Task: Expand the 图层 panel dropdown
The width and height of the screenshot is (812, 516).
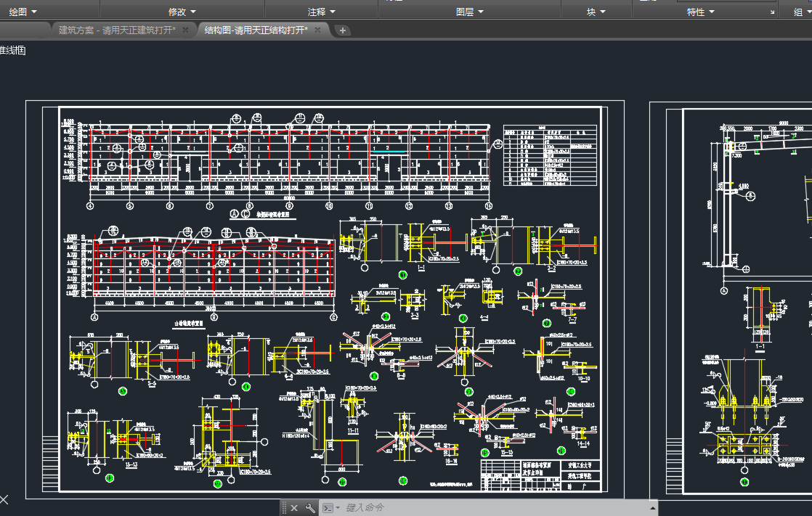Action: click(x=480, y=12)
